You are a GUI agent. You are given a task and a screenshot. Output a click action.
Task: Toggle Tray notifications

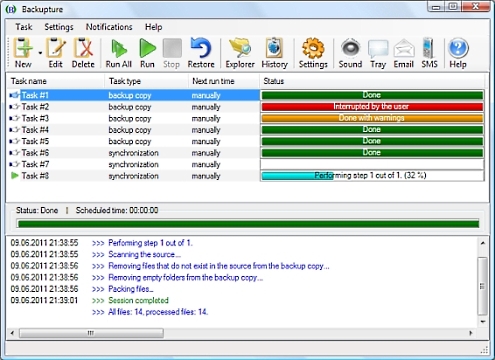click(378, 53)
